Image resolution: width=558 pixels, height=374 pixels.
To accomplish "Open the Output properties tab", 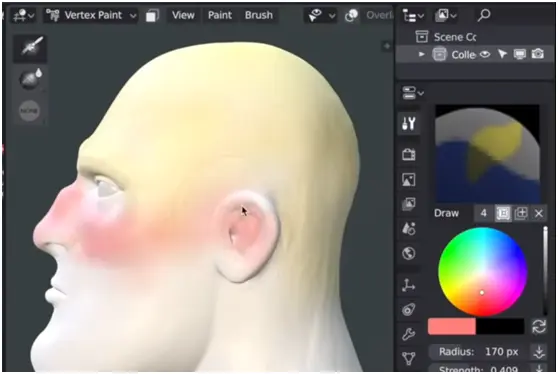I will pos(409,180).
